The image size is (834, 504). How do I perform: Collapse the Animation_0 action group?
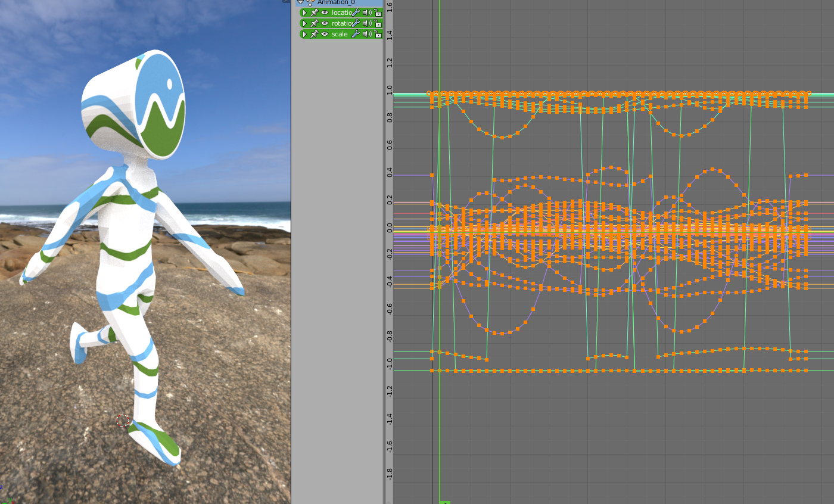point(301,2)
